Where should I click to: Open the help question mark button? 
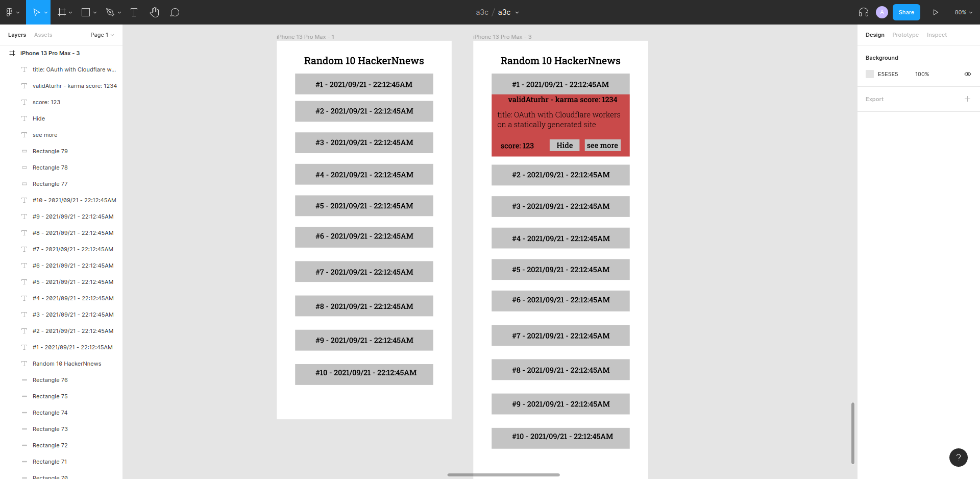[959, 458]
